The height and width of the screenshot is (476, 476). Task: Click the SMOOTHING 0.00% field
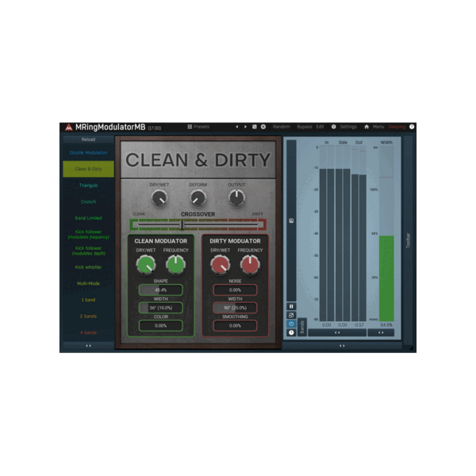235,326
